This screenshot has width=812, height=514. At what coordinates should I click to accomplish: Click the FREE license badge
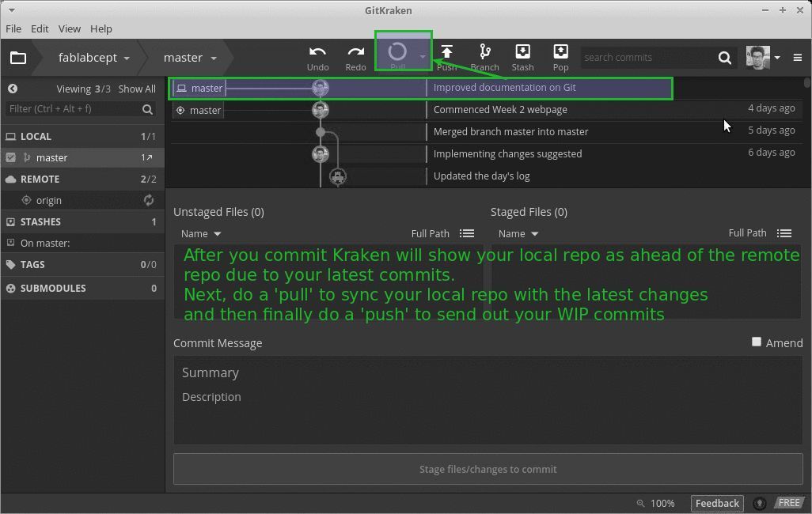[789, 503]
